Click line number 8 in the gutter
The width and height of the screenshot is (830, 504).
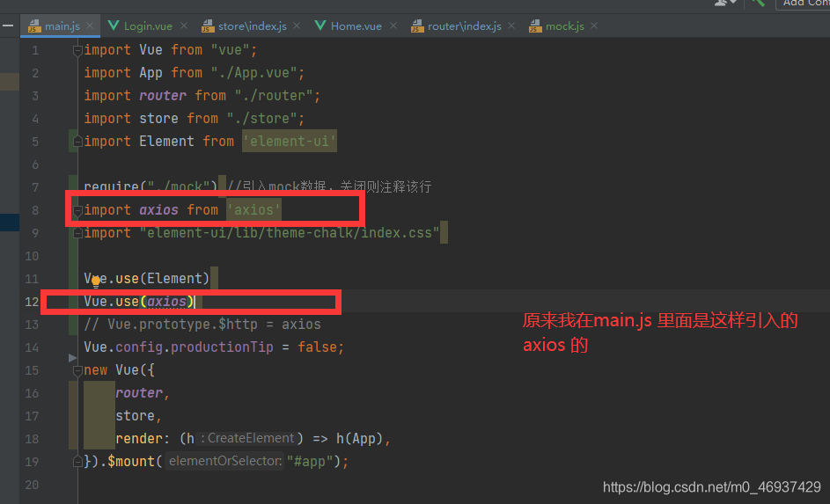[x=35, y=210]
